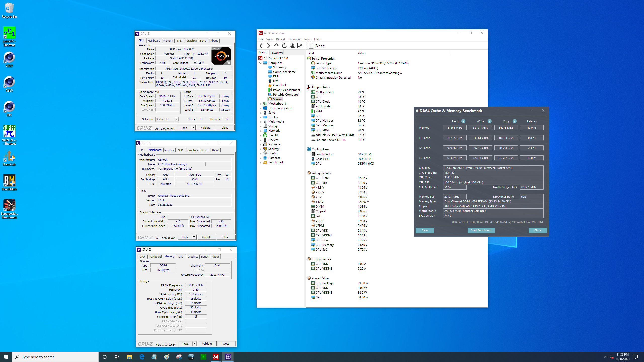Click Start Benchmark in AIDA64 benchmark
The width and height of the screenshot is (644, 362).
(x=481, y=230)
